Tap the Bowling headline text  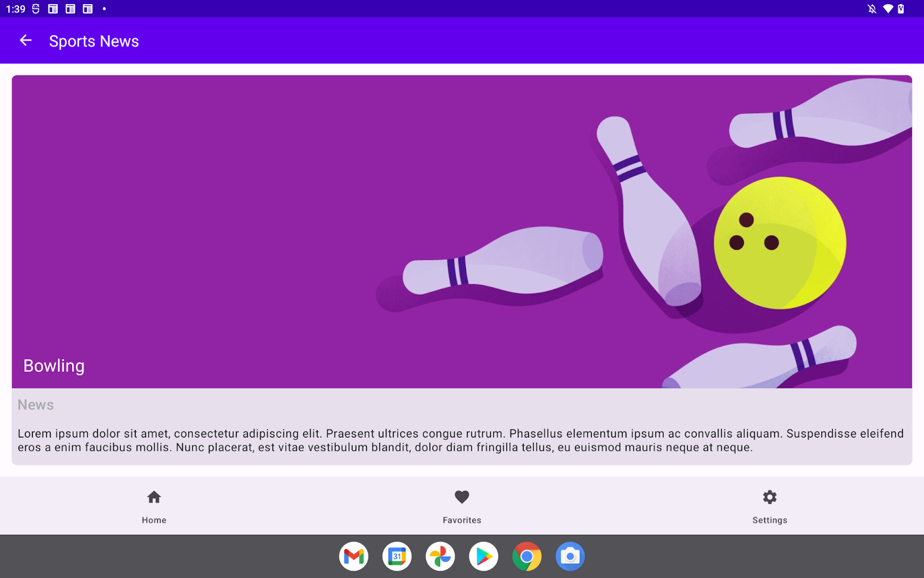[54, 365]
